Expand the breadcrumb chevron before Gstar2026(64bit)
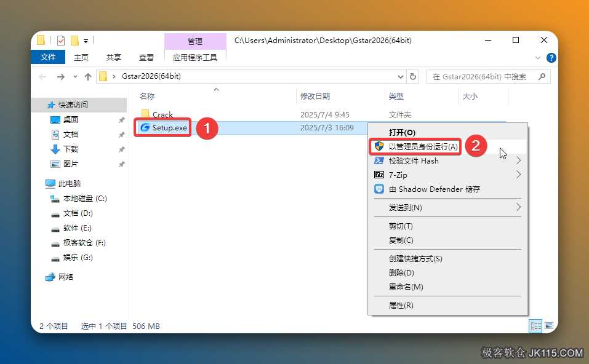 tap(113, 77)
